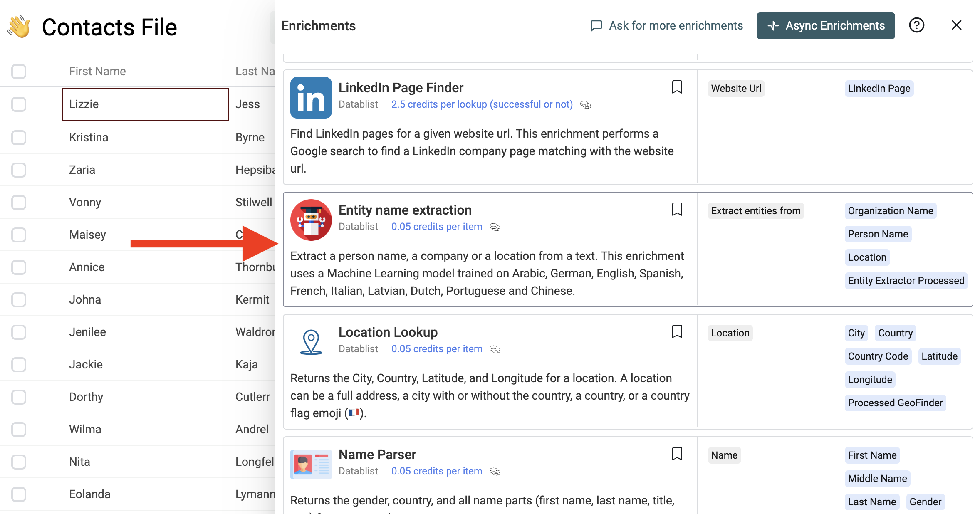The image size is (980, 514).
Task: Click credits coin icon next to LinkedIn pricing
Action: click(585, 105)
